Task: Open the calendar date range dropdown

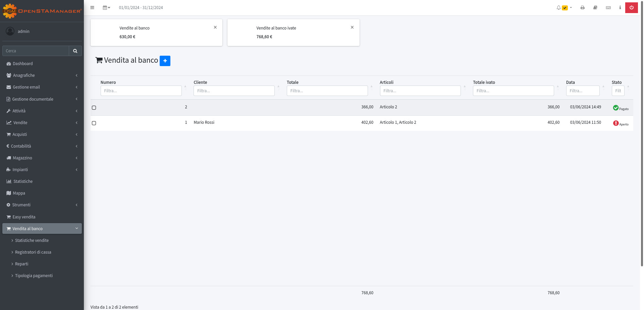Action: pyautogui.click(x=106, y=8)
